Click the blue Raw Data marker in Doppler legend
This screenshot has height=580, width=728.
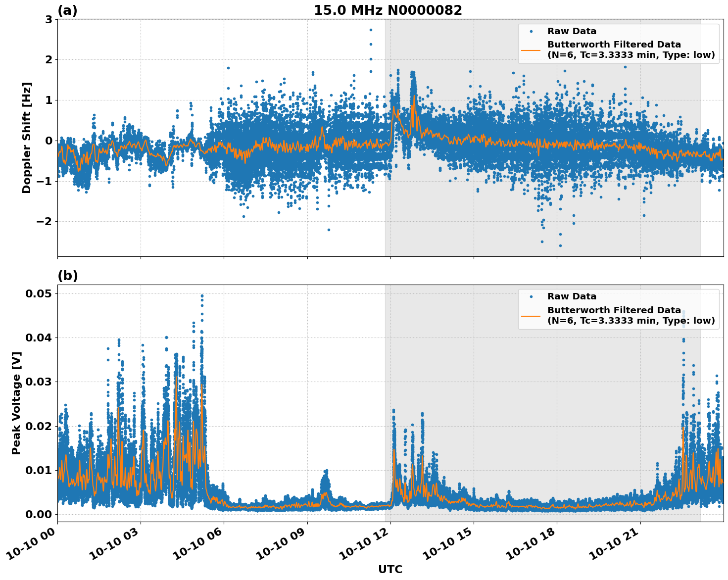[531, 31]
